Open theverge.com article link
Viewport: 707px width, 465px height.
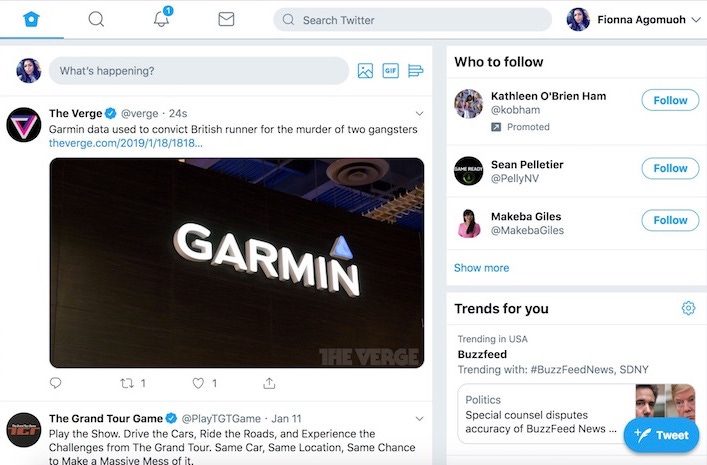pos(125,143)
